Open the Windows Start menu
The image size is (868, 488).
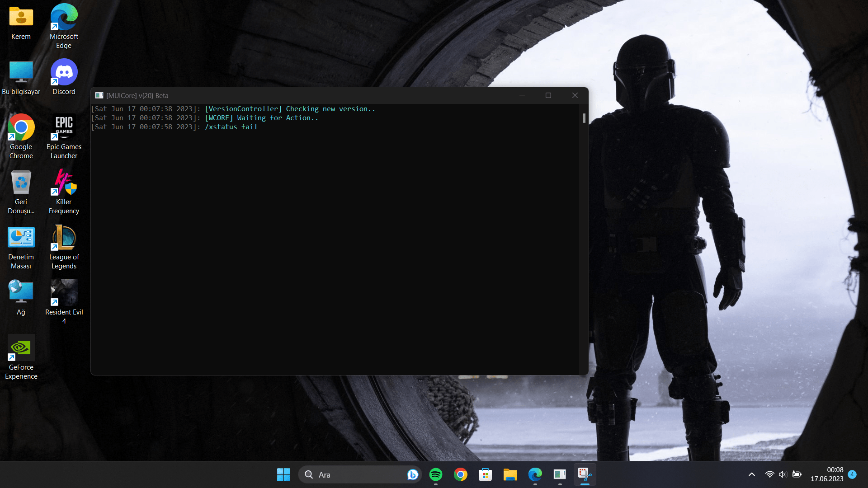pos(283,474)
